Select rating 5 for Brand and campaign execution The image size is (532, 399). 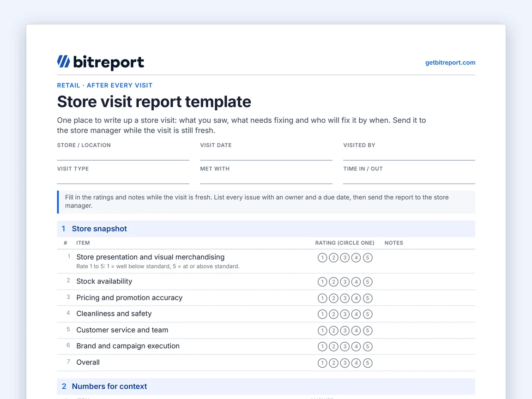coord(368,346)
